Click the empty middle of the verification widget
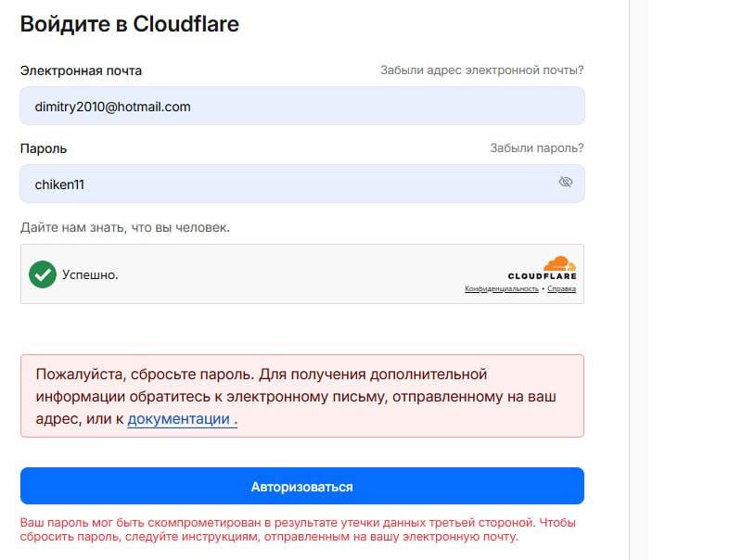Viewport: 742px width, 560px height. pos(297,274)
